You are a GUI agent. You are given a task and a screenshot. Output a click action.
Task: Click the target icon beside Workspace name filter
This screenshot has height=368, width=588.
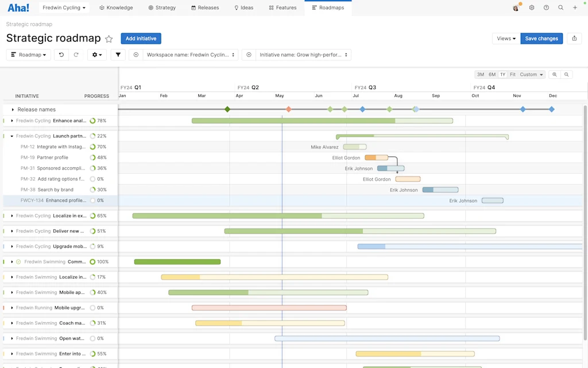pyautogui.click(x=136, y=55)
